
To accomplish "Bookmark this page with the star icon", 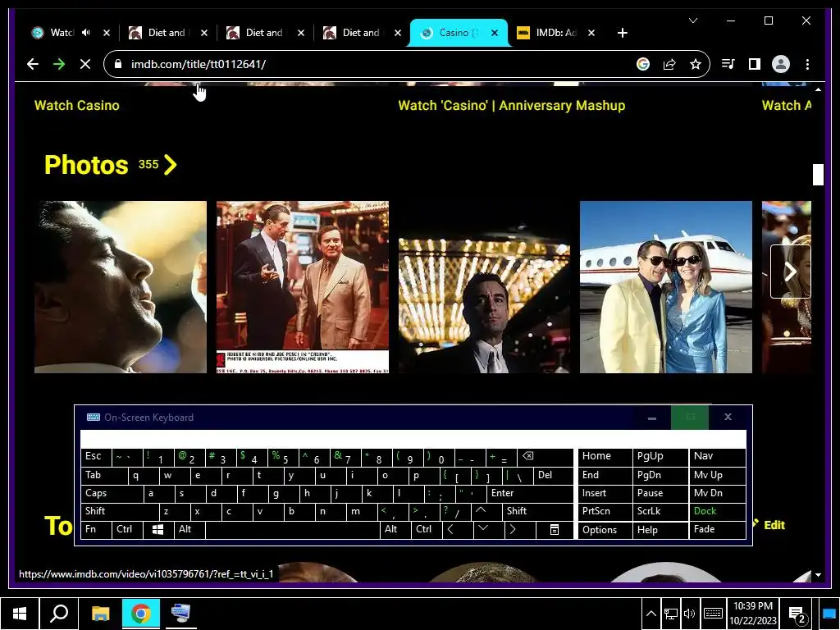I will click(x=696, y=64).
